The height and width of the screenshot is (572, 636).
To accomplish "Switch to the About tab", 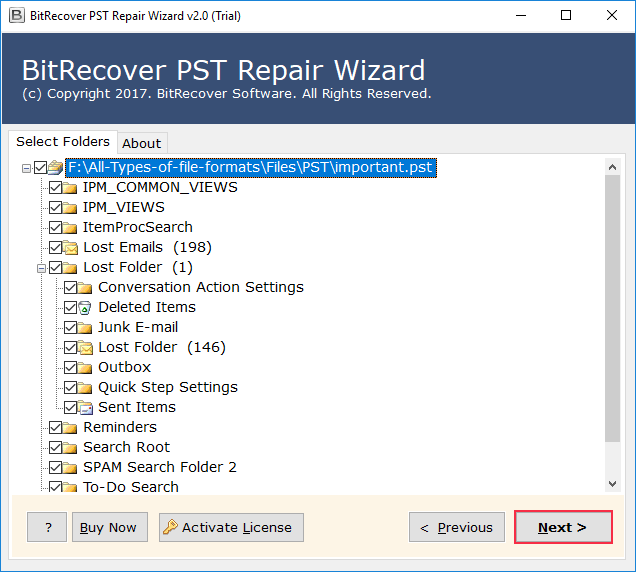I will click(142, 143).
